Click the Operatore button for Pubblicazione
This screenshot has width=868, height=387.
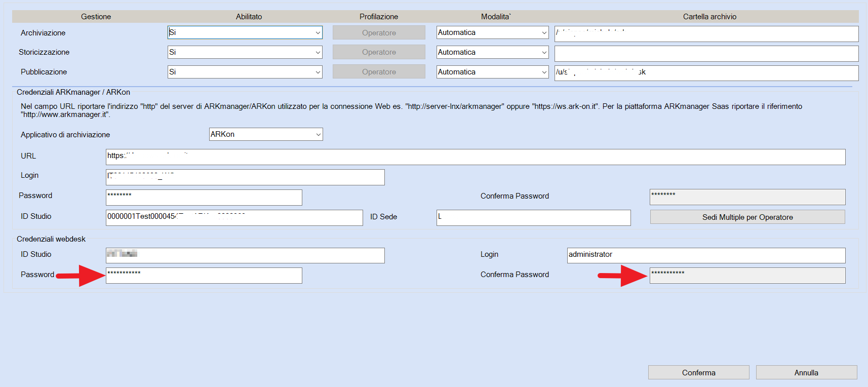(379, 72)
